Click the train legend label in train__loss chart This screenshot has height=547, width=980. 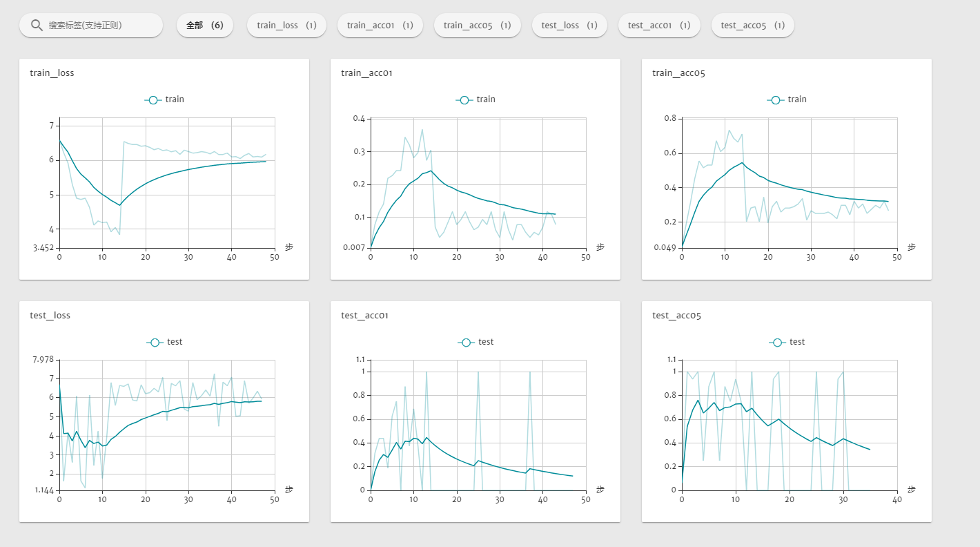[175, 99]
